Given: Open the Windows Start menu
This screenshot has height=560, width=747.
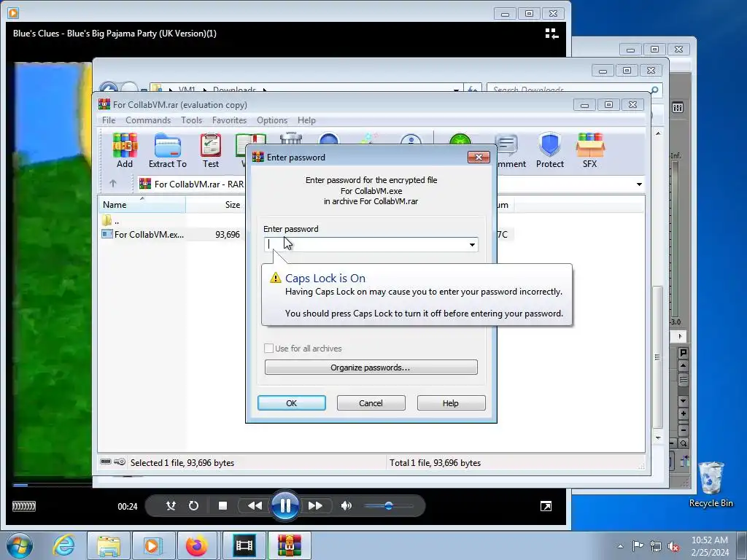Looking at the screenshot, I should click(20, 545).
